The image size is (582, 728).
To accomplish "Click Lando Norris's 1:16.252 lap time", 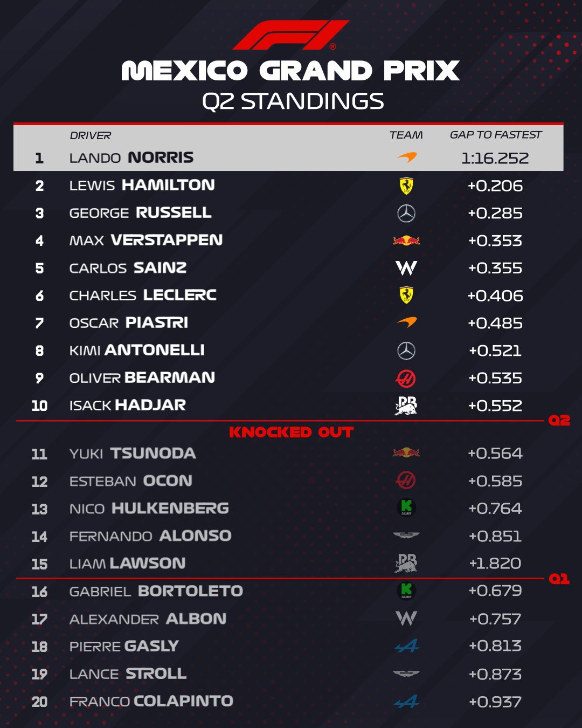I will coord(495,158).
